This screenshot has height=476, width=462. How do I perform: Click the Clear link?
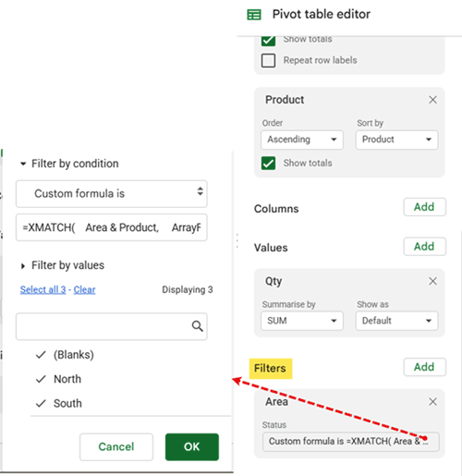click(x=84, y=289)
